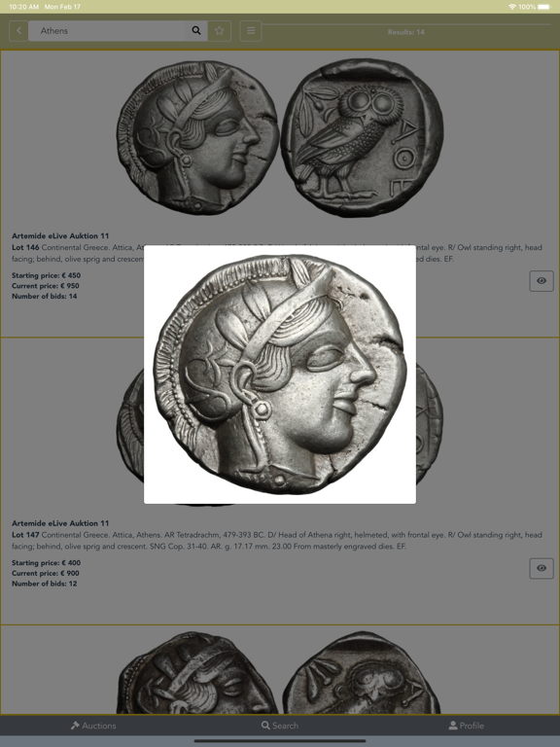Toggle watch eye for Lot 147
The image size is (560, 747).
pos(542,568)
